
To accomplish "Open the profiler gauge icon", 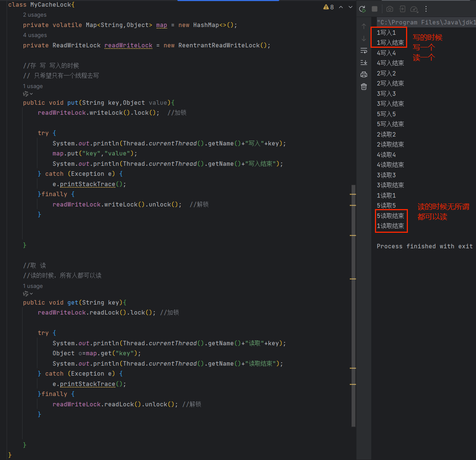I will (x=414, y=9).
